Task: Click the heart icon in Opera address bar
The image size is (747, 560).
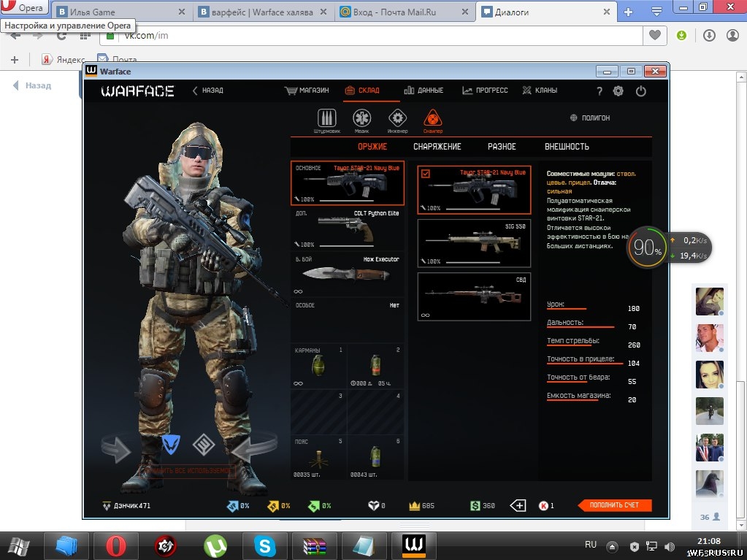Action: (x=655, y=35)
